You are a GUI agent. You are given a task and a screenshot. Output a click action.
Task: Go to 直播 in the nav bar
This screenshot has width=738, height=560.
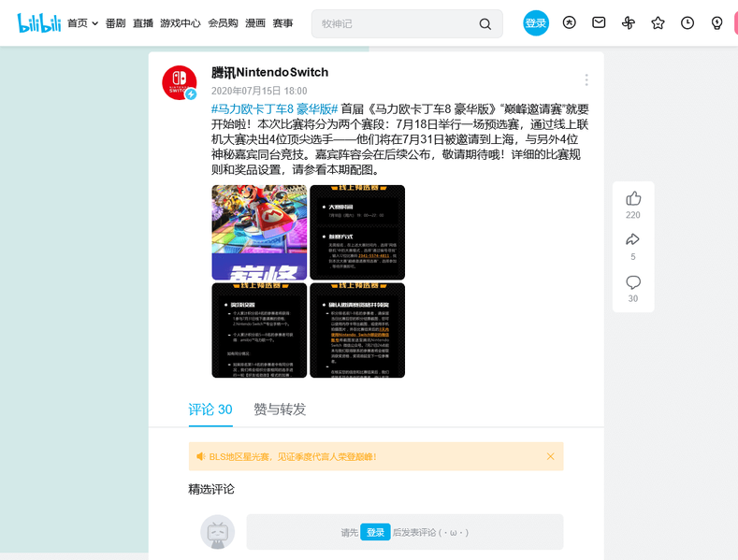[x=142, y=23]
